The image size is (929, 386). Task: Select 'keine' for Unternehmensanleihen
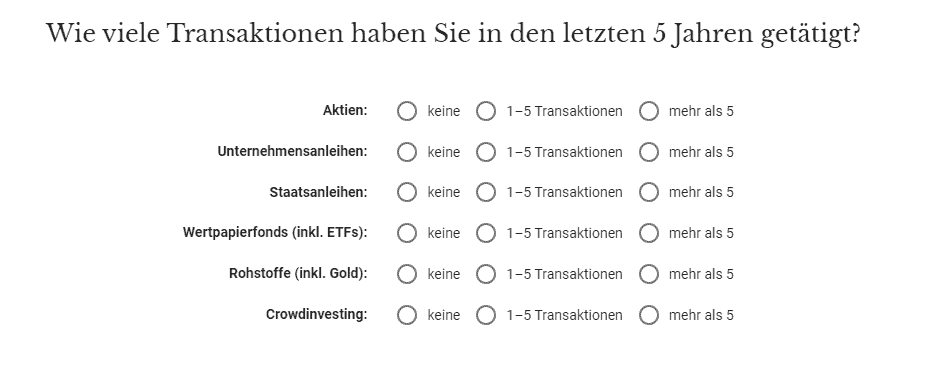pyautogui.click(x=407, y=152)
